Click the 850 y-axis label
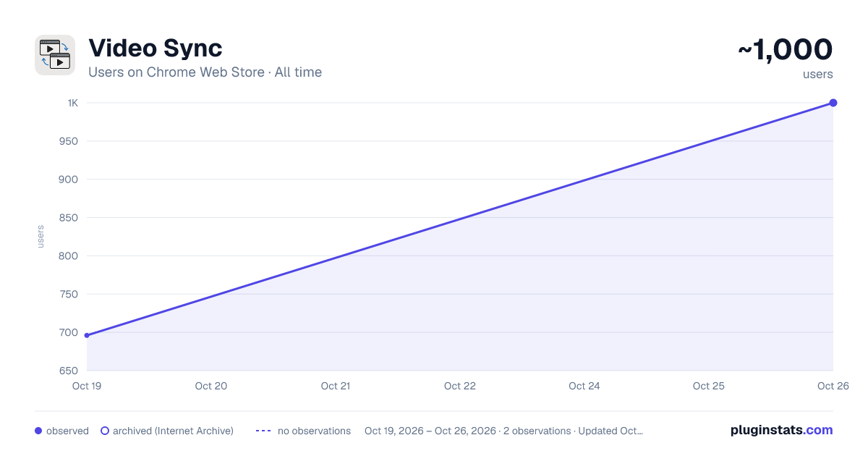The width and height of the screenshot is (868, 456). click(69, 218)
